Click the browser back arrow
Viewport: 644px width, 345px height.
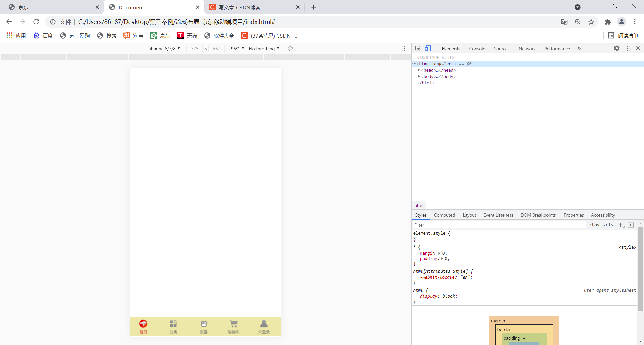(9, 22)
